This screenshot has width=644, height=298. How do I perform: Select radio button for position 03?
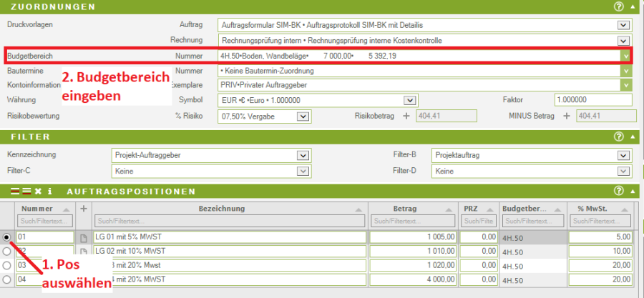point(7,265)
